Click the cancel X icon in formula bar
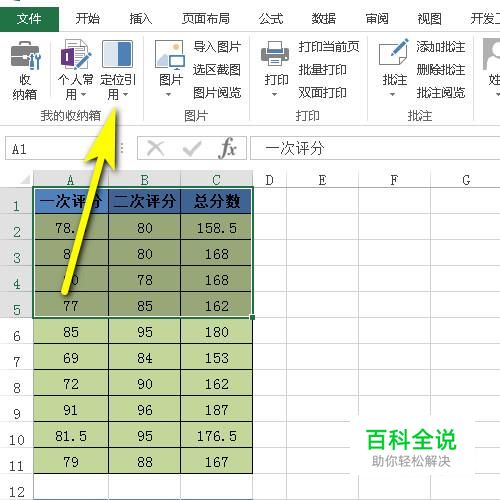 coord(155,148)
